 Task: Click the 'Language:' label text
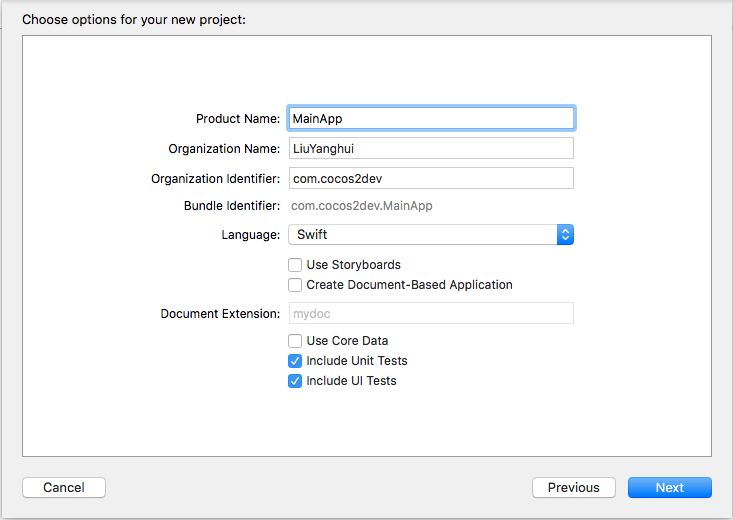click(251, 235)
